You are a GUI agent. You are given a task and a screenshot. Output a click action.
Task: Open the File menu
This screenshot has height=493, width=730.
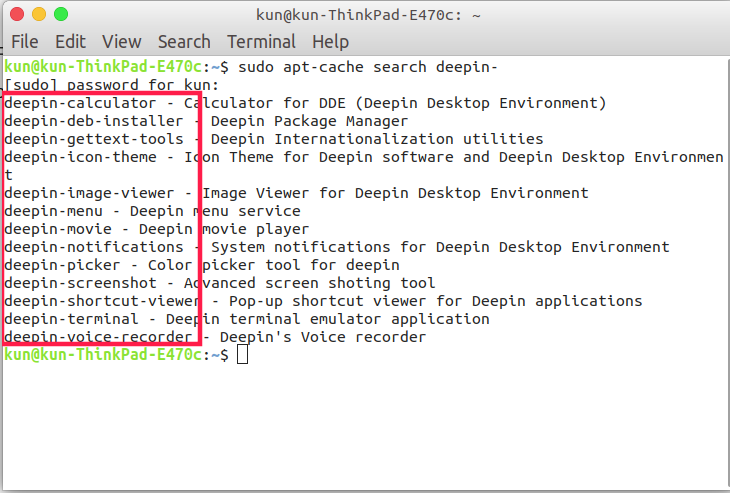click(x=25, y=42)
